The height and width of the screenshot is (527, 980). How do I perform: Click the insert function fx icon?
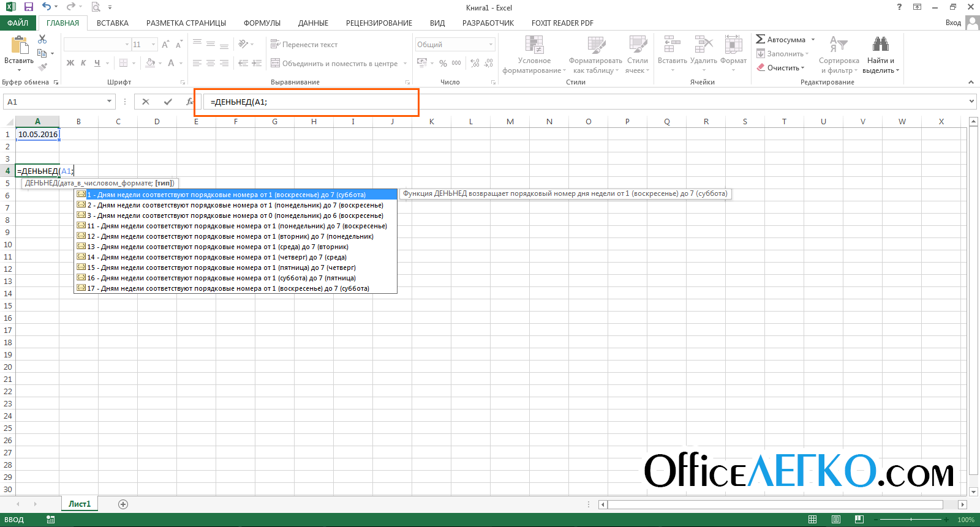(190, 102)
